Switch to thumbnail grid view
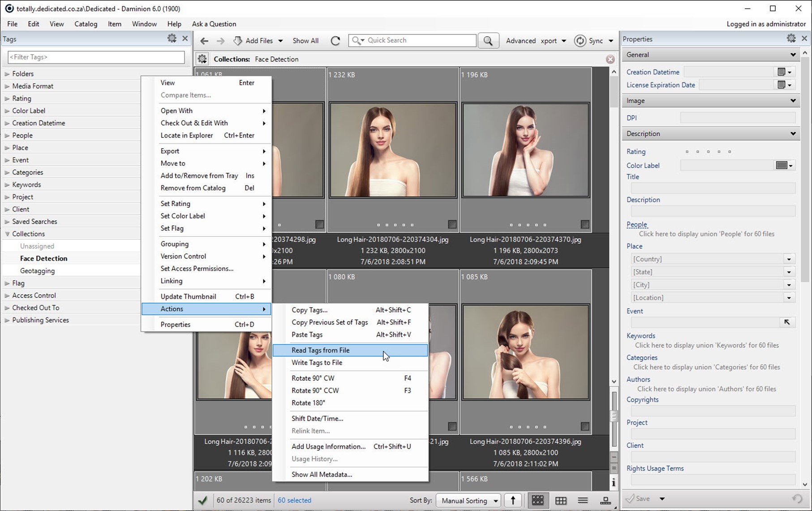This screenshot has width=812, height=511. pos(537,500)
